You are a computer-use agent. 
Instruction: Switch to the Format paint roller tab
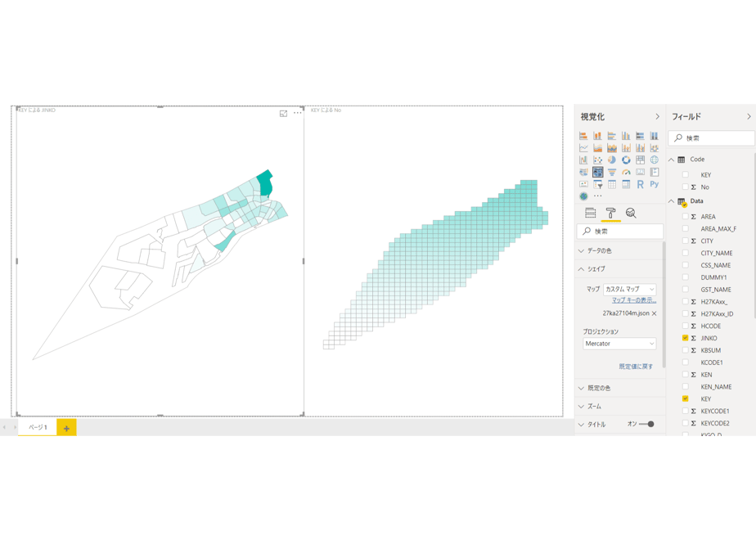pyautogui.click(x=610, y=213)
